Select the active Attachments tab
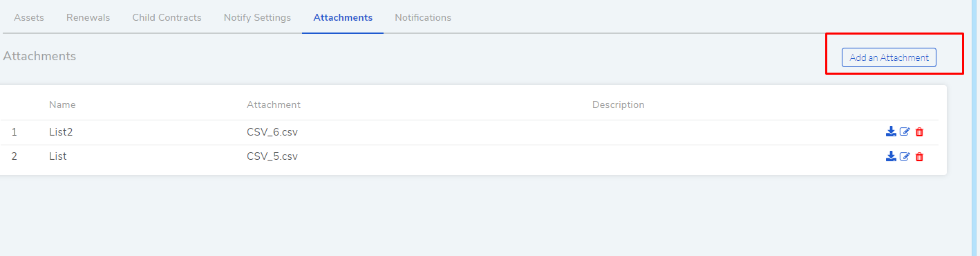 click(x=343, y=17)
